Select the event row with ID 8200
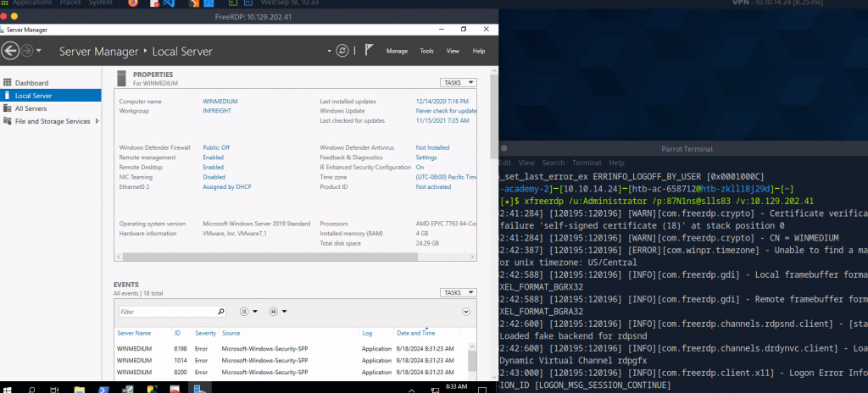This screenshot has width=868, height=393. tap(292, 373)
